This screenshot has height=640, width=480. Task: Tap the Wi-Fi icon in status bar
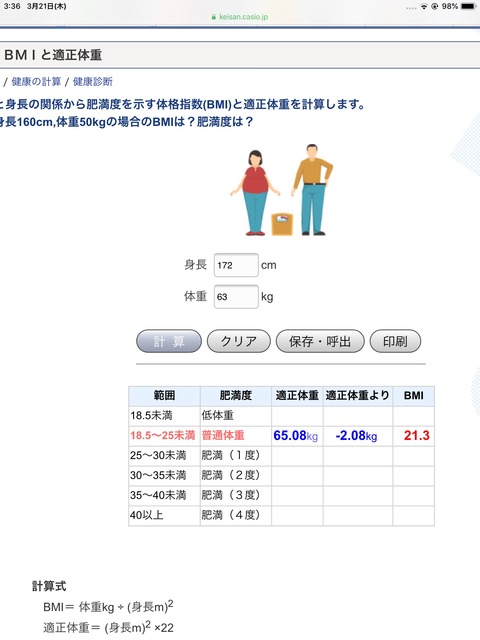424,7
